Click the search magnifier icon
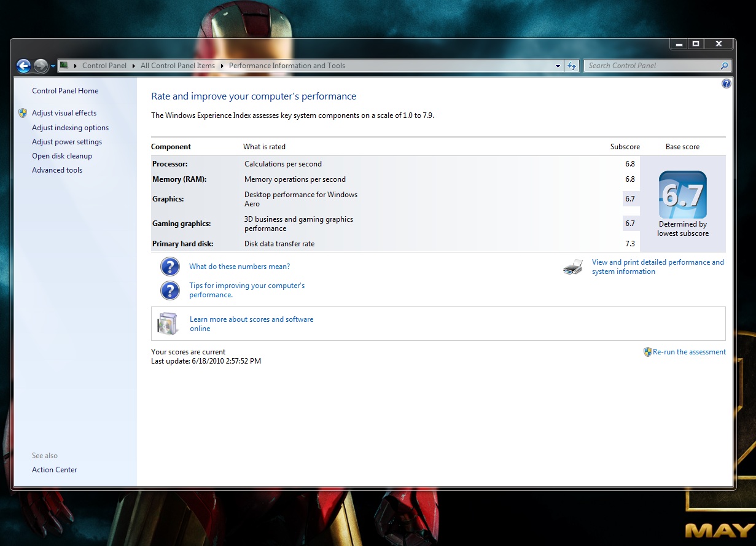This screenshot has width=756, height=546. click(725, 66)
